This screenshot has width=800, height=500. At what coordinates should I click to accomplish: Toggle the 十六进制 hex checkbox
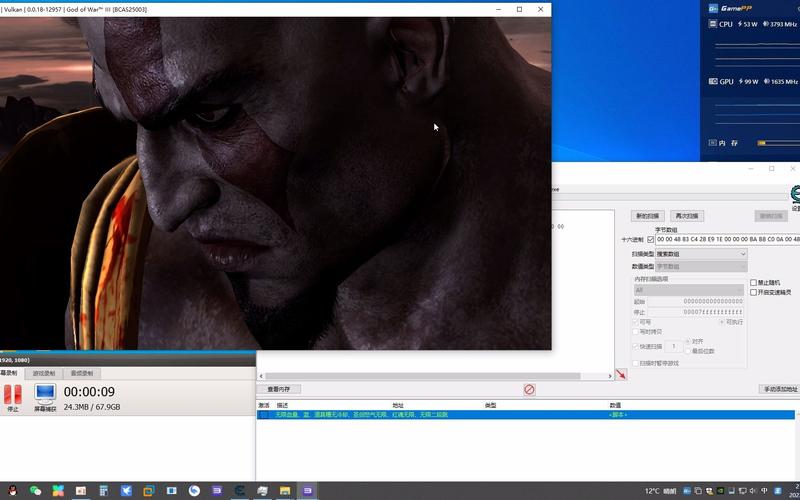point(650,240)
